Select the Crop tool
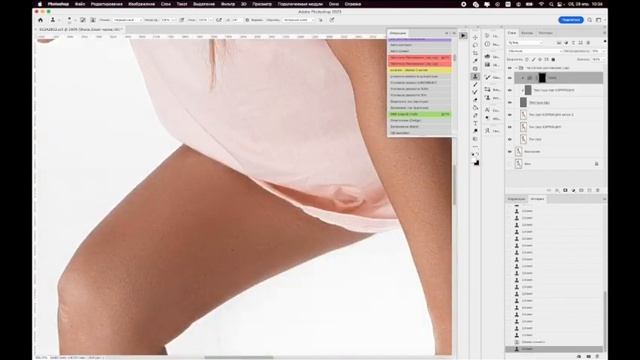640x360 pixels. (475, 53)
